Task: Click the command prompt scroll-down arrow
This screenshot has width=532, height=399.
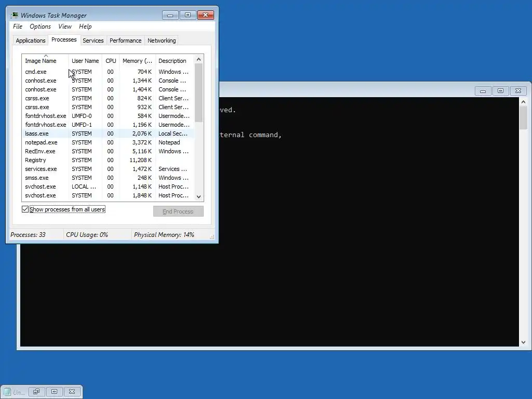Action: pyautogui.click(x=523, y=342)
